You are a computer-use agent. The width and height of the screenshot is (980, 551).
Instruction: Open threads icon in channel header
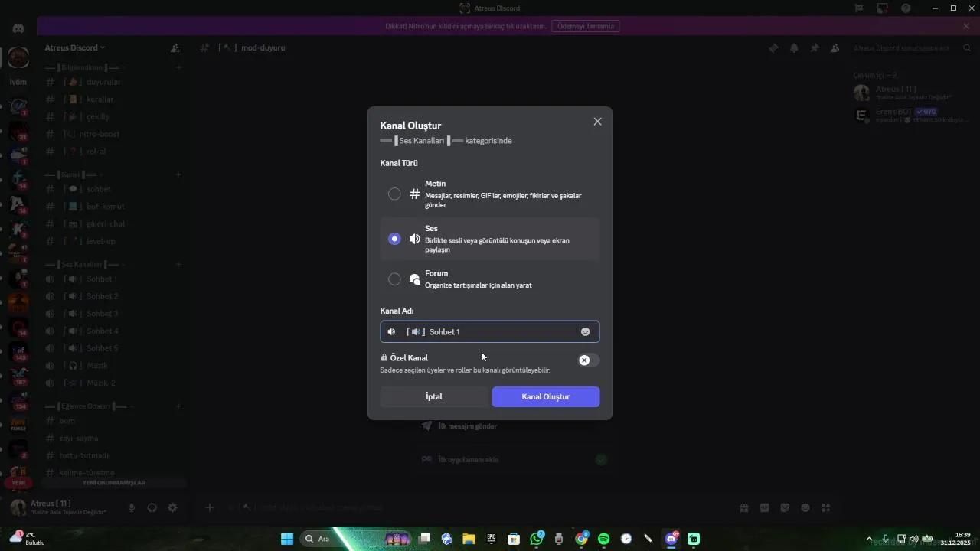773,47
